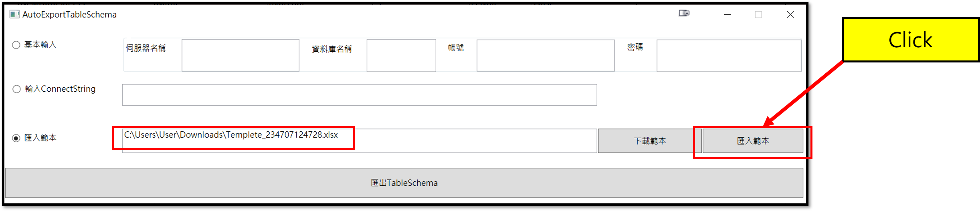Click the disabled maximize window button
980x211 pixels.
(x=758, y=14)
